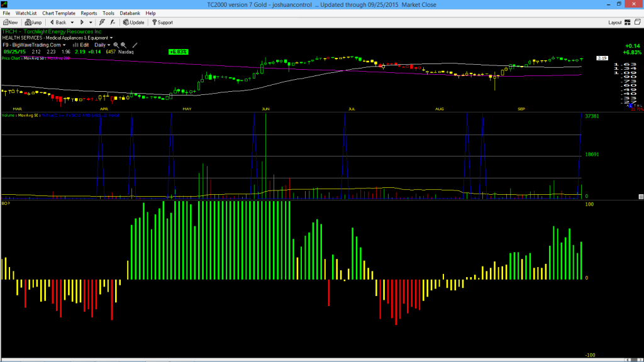Click the MovAvg 200 legend label
Image resolution: width=644 pixels, height=362 pixels.
pyautogui.click(x=58, y=58)
